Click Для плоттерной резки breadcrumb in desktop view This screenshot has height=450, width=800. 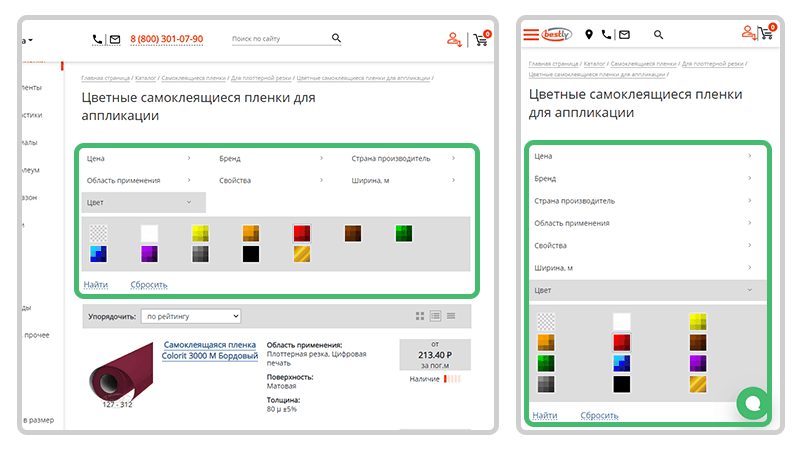[x=261, y=78]
